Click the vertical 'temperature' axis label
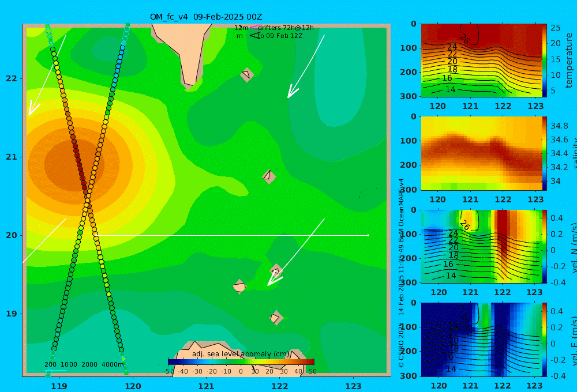The width and height of the screenshot is (577, 392). [569, 61]
